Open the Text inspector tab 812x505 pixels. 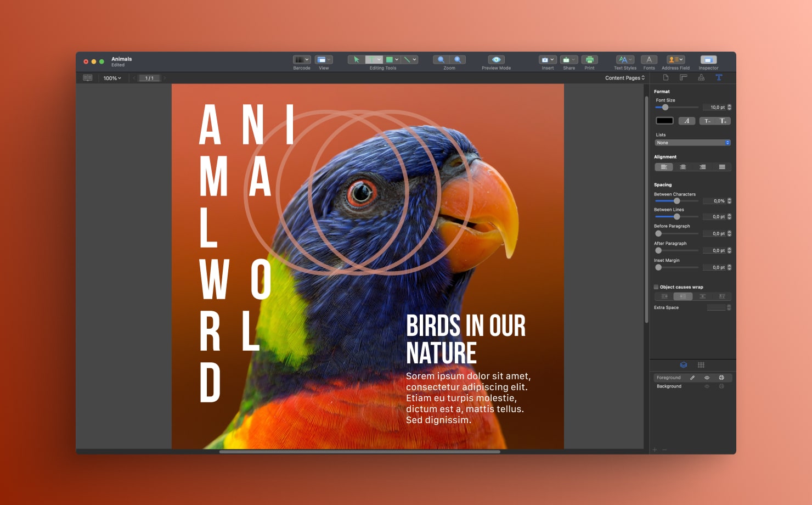(719, 77)
